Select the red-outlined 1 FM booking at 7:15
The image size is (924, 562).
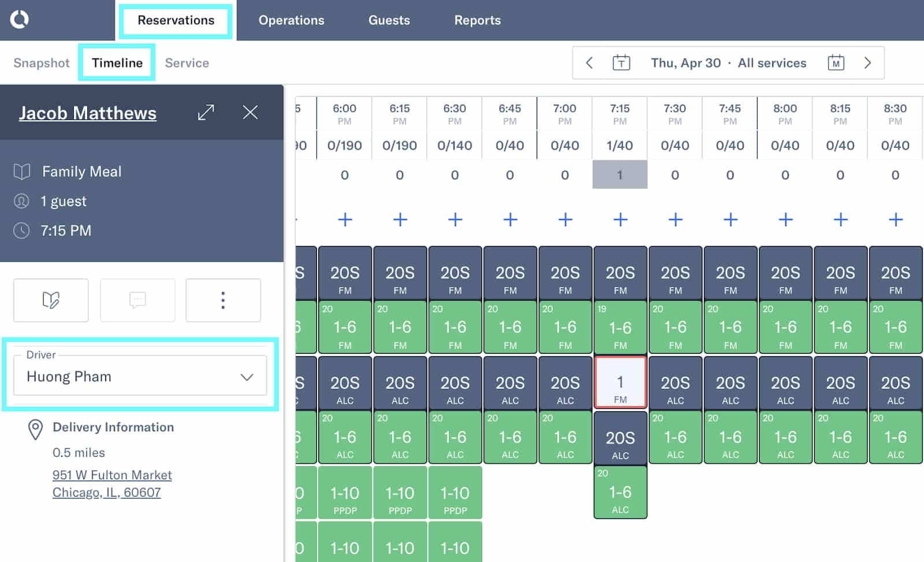click(x=620, y=382)
